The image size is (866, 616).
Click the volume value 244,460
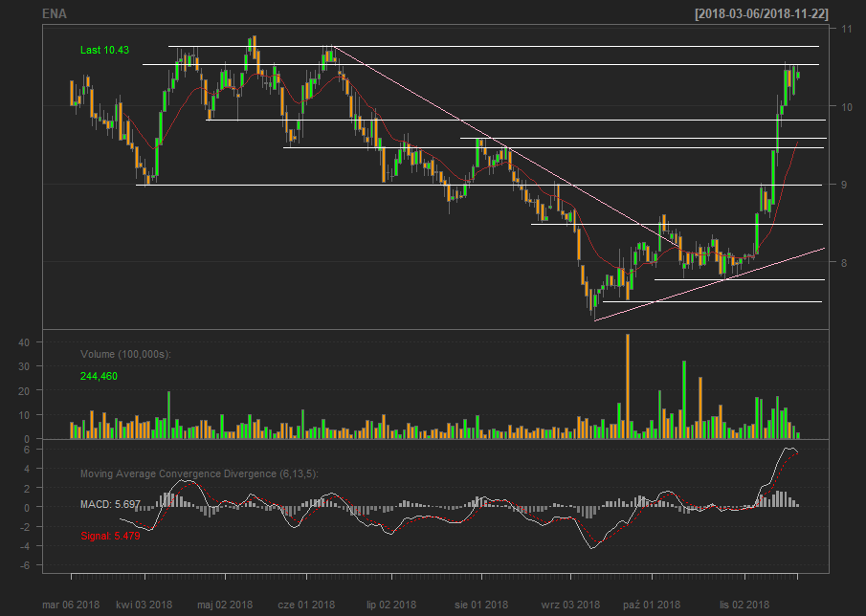pos(99,376)
